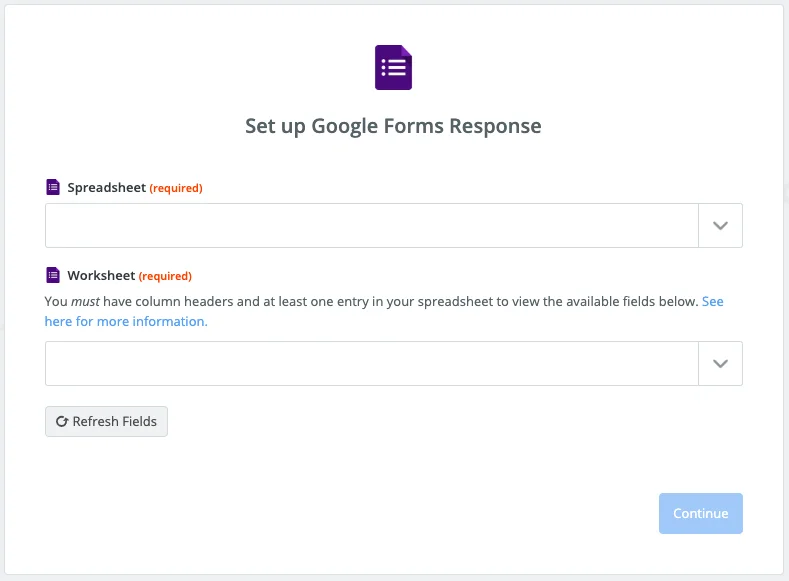
Task: Click the Forms icon beside Worksheet label
Action: [x=53, y=275]
